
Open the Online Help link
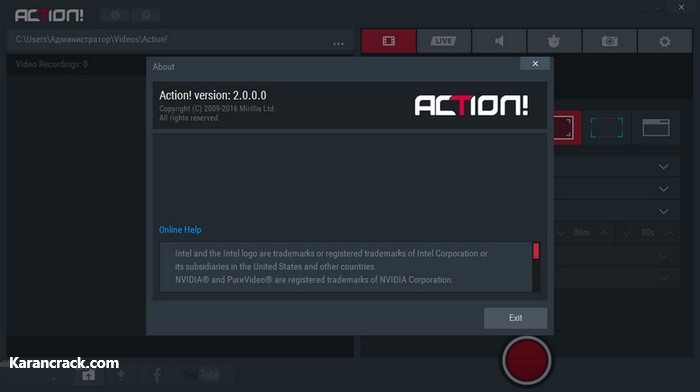[x=180, y=229]
